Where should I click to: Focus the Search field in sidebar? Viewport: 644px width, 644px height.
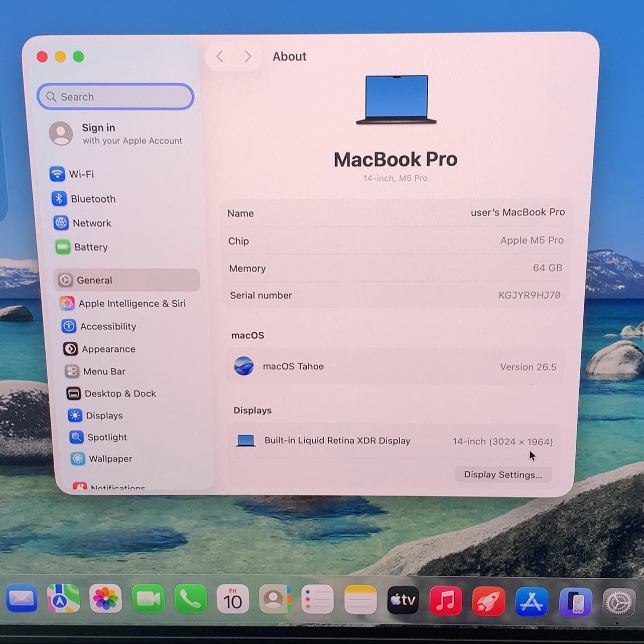pyautogui.click(x=115, y=96)
